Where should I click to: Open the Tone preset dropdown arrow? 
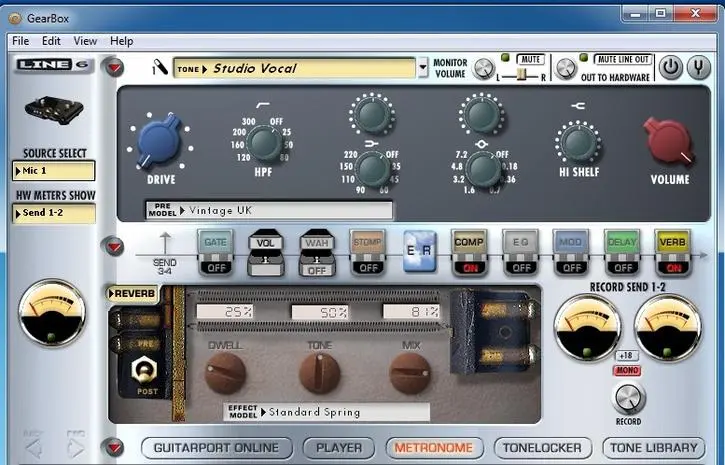423,67
